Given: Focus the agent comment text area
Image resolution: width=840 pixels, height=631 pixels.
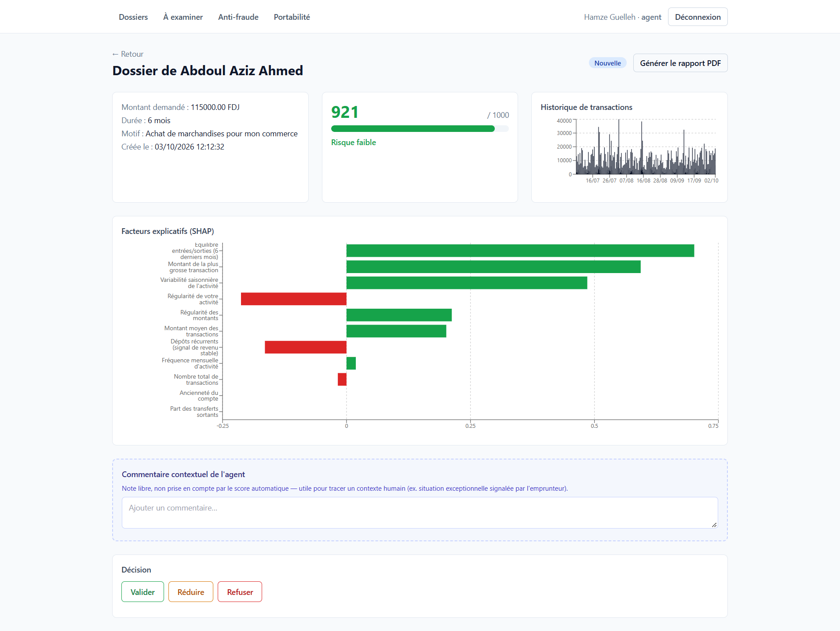Looking at the screenshot, I should pyautogui.click(x=420, y=513).
